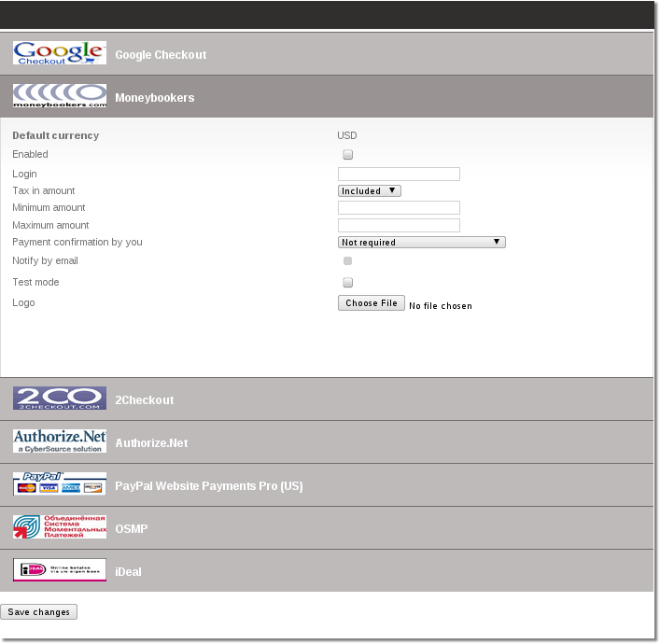660x644 pixels.
Task: Enable the Moneybookers payment method checkbox
Action: click(348, 155)
